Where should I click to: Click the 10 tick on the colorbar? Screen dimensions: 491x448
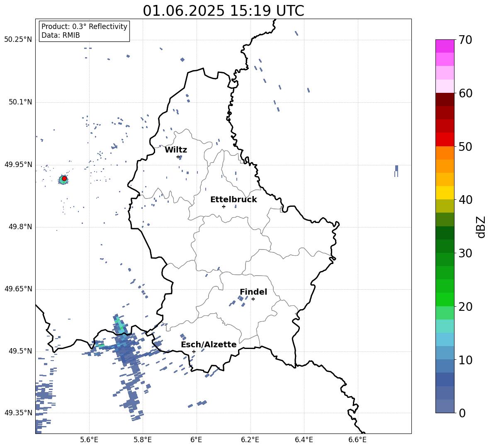click(466, 359)
